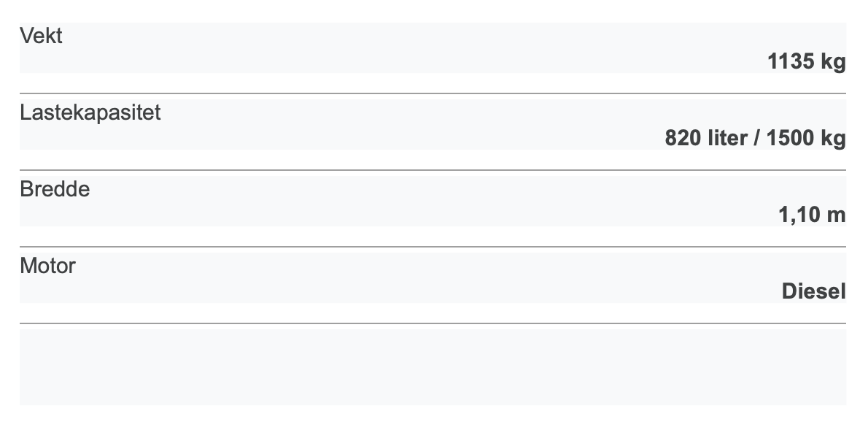This screenshot has width=868, height=422.
Task: Click the divider line under Lastekapasitet row
Action: [x=433, y=170]
